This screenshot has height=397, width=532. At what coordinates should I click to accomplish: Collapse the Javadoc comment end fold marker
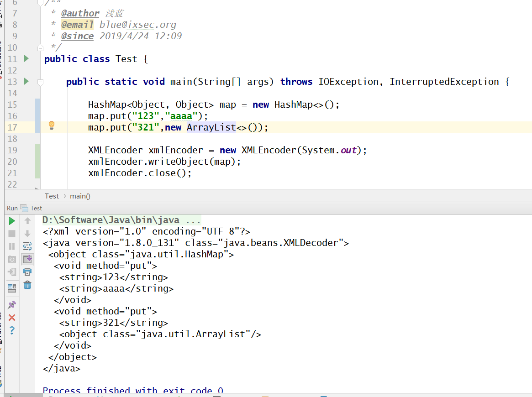tap(40, 48)
